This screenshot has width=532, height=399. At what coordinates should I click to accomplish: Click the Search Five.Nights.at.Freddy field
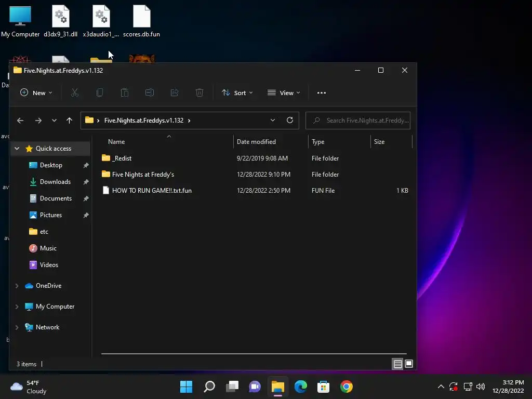[x=358, y=121]
